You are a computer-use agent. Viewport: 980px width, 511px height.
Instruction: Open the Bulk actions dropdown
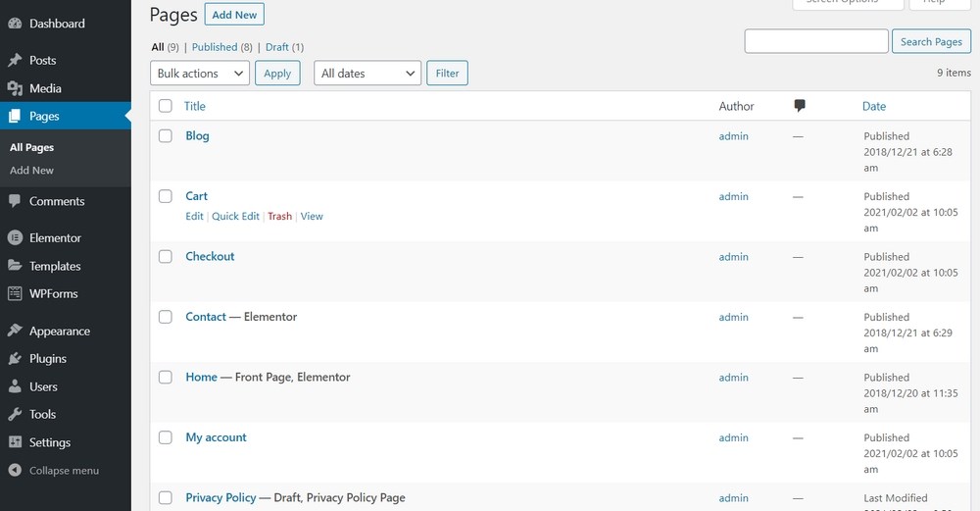[200, 74]
